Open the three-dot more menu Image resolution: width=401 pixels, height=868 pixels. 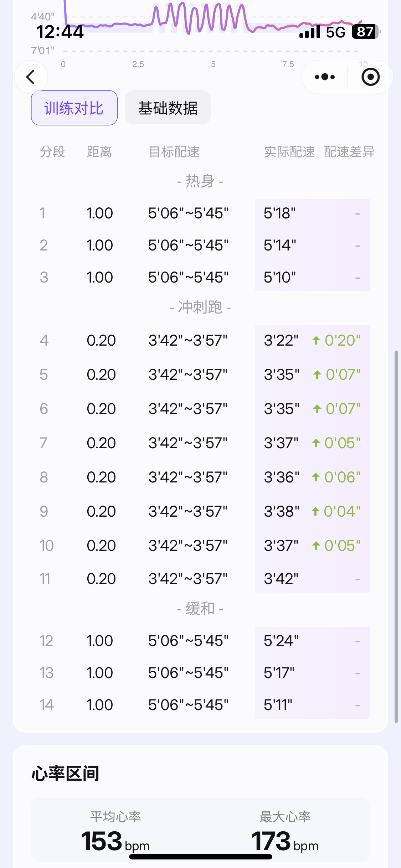pyautogui.click(x=325, y=77)
